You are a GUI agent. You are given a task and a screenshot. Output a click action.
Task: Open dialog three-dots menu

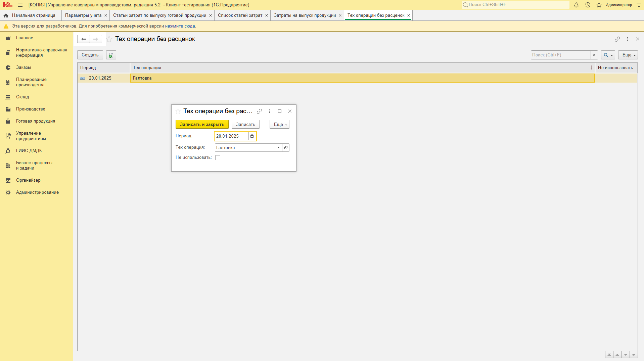pyautogui.click(x=270, y=111)
